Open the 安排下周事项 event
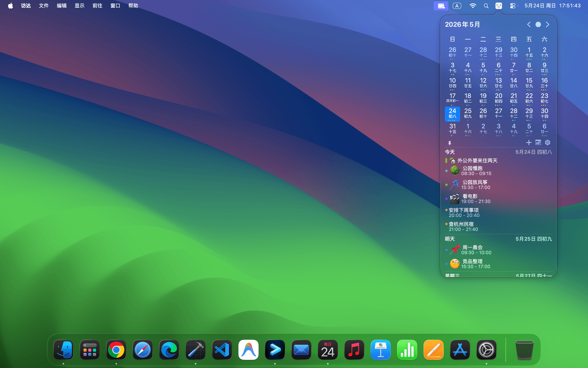The width and height of the screenshot is (588, 368). point(498,212)
